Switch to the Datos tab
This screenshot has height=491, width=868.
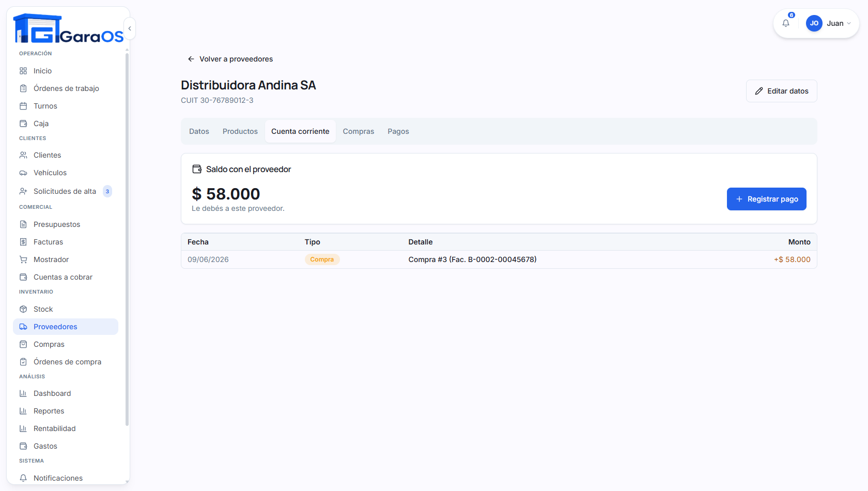pos(199,131)
